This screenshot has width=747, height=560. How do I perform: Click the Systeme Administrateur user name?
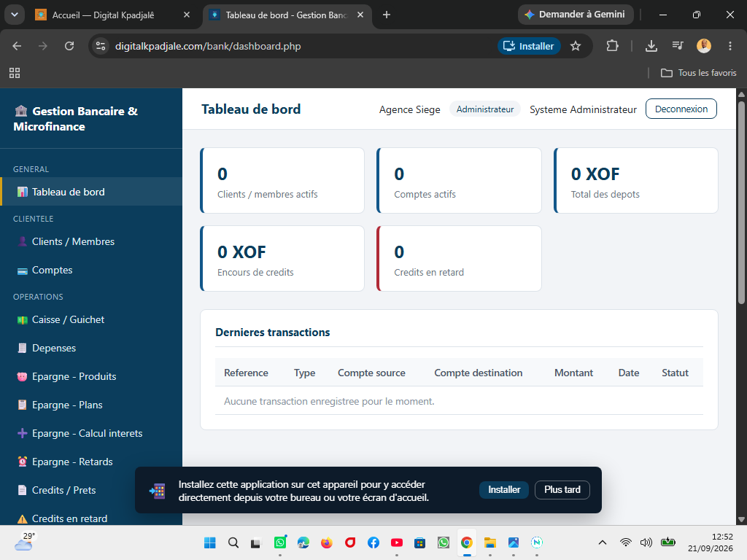(583, 109)
